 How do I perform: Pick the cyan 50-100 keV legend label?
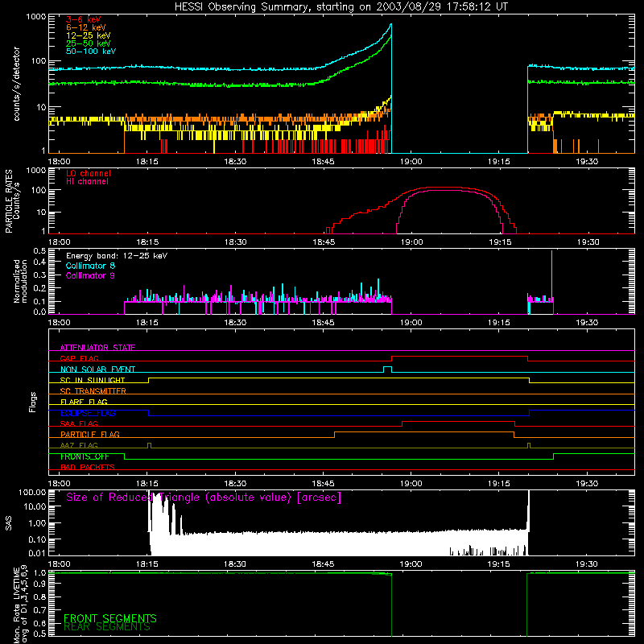tap(91, 52)
